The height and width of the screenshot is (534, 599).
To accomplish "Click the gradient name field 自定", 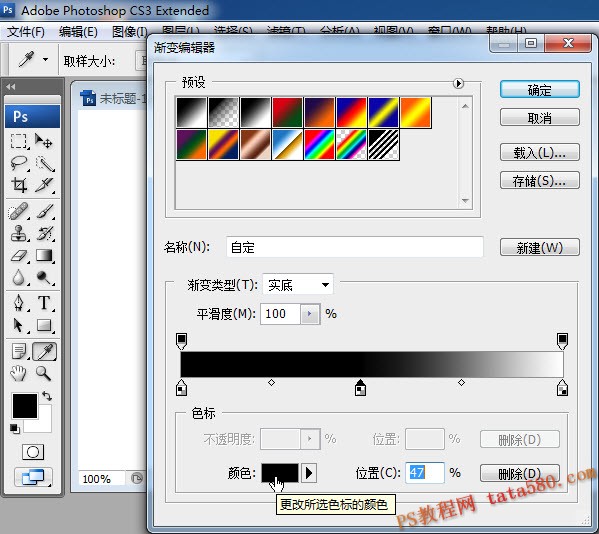I will tap(355, 247).
